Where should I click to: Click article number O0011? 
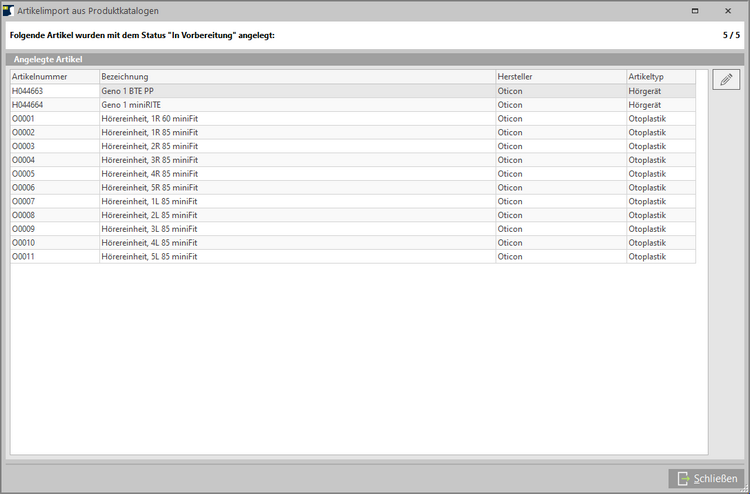[23, 257]
